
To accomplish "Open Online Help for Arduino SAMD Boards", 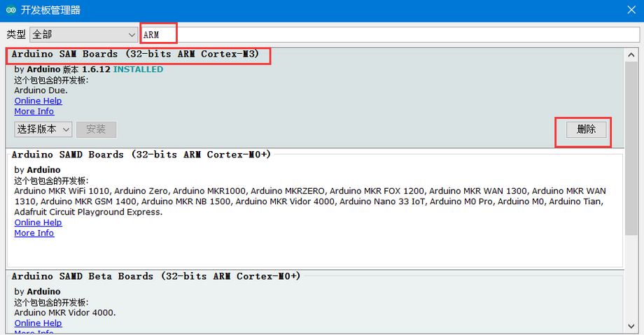I will pyautogui.click(x=38, y=222).
